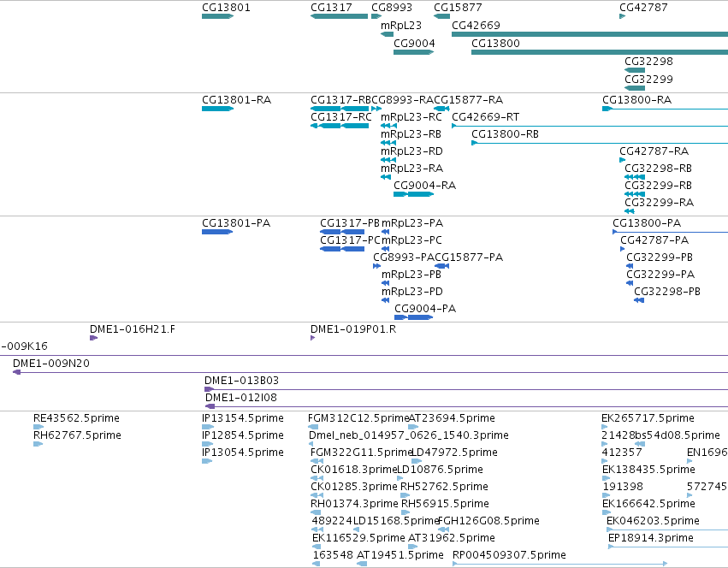728x568 pixels.
Task: Select the CG9004 gene arrow
Action: click(414, 52)
